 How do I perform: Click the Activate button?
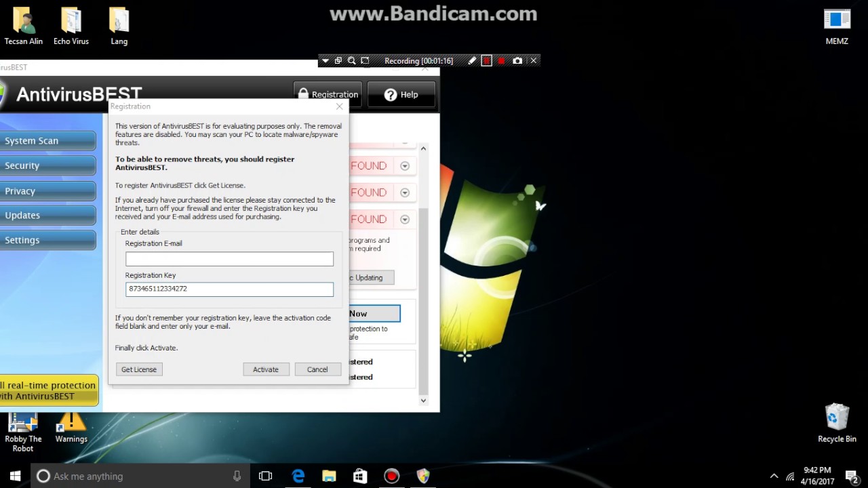point(266,369)
